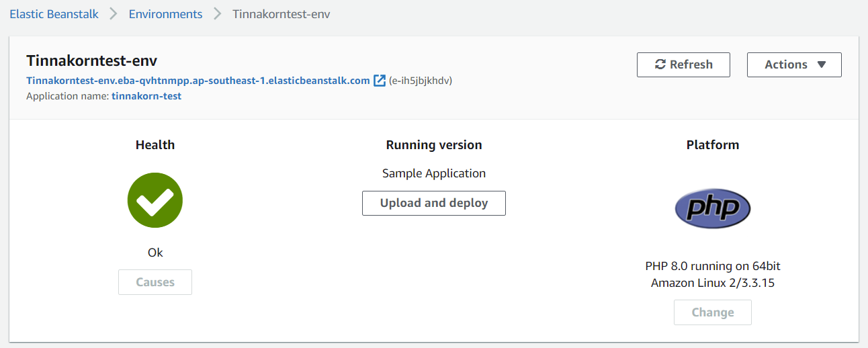Expand the Actions dropdown arrow

point(821,65)
